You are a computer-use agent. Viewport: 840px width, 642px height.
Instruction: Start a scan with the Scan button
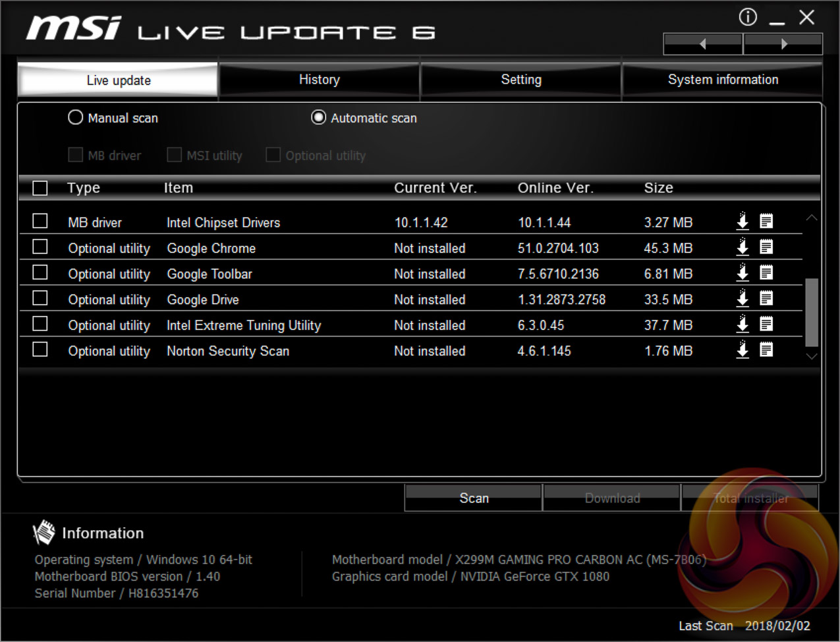pos(474,498)
